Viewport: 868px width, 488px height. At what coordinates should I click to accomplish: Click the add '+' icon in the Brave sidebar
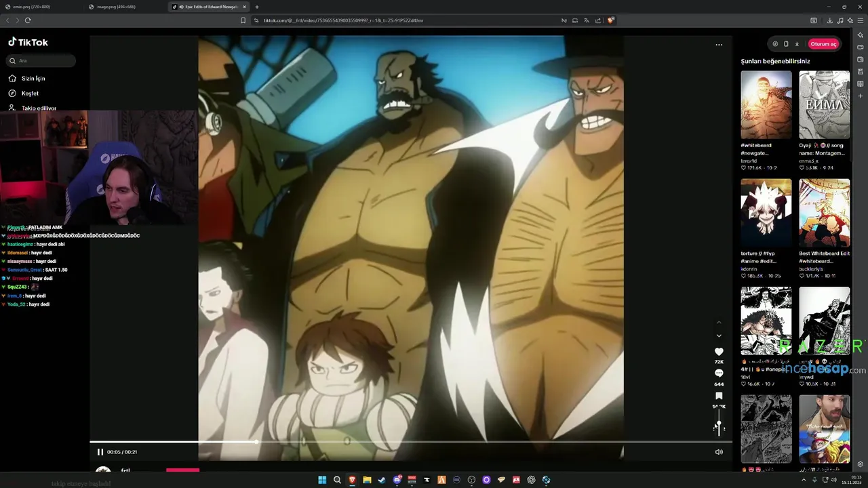[x=861, y=96]
